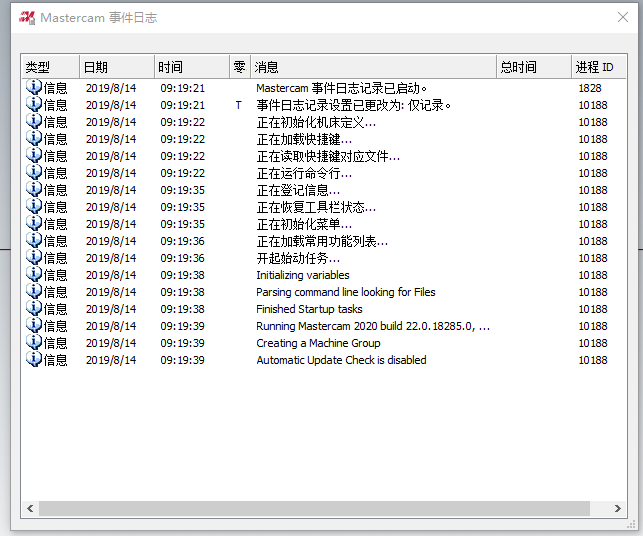Select message '正在加载常用功能列表...'

[x=322, y=241]
